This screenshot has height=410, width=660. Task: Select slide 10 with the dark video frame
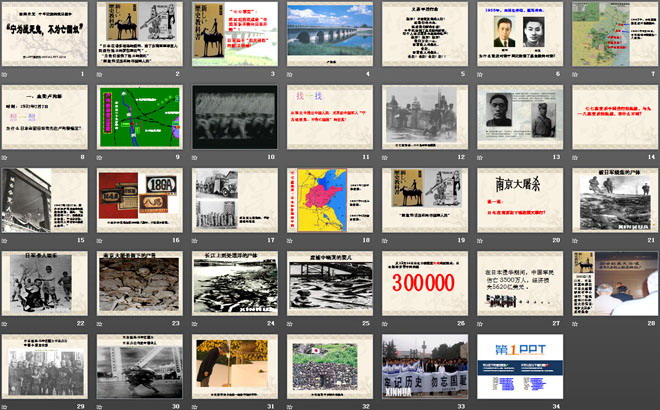235,117
